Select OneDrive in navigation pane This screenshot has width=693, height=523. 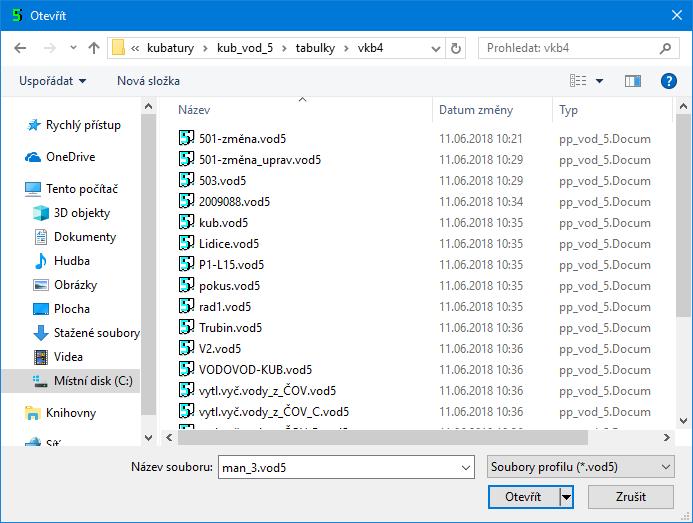tap(61, 157)
